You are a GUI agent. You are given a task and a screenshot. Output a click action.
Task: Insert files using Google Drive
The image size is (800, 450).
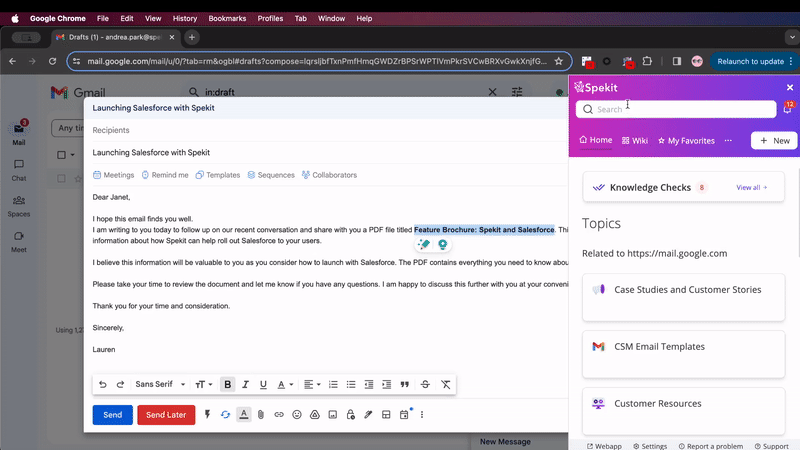(x=315, y=415)
